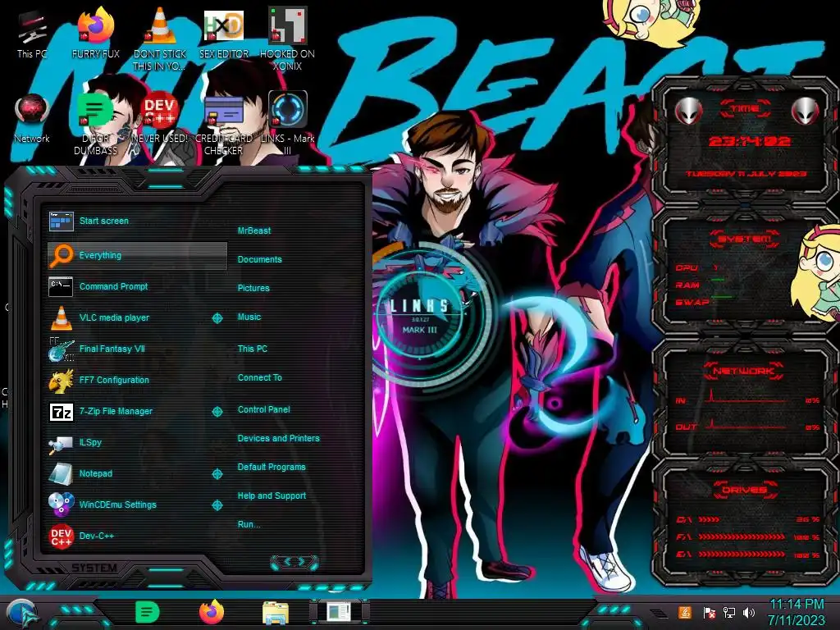Expand WinCDEmu Settings jump list
The height and width of the screenshot is (630, 840).
[217, 505]
